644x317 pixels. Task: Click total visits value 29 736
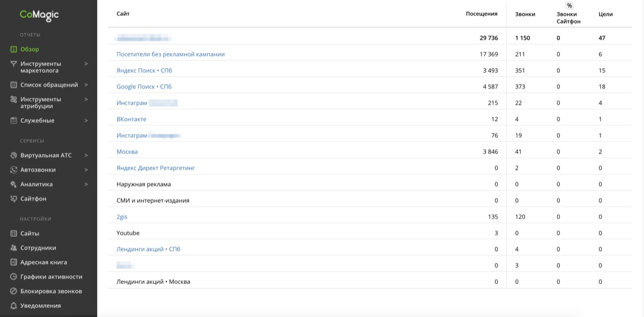489,38
